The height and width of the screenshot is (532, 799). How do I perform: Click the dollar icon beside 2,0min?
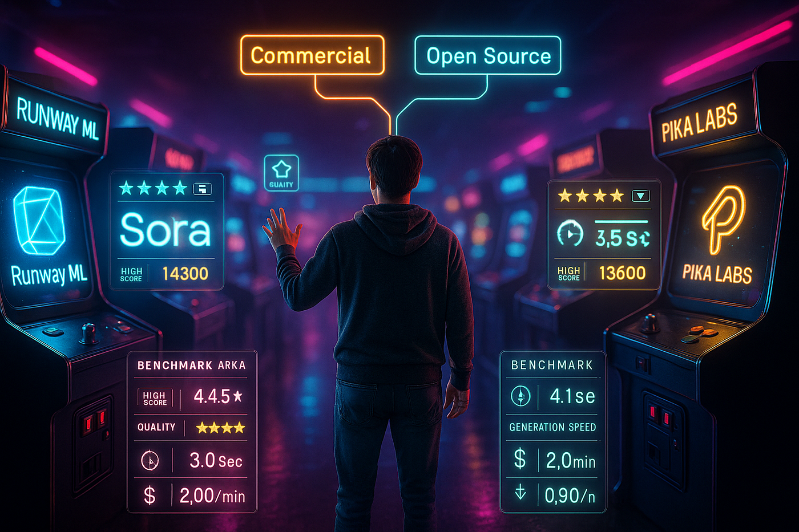coord(519,459)
